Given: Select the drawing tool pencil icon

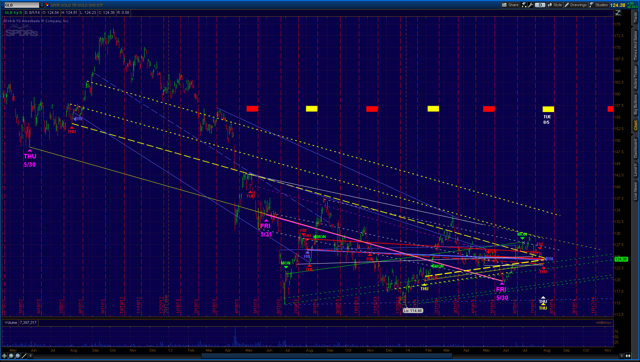Looking at the screenshot, I should (x=24, y=356).
